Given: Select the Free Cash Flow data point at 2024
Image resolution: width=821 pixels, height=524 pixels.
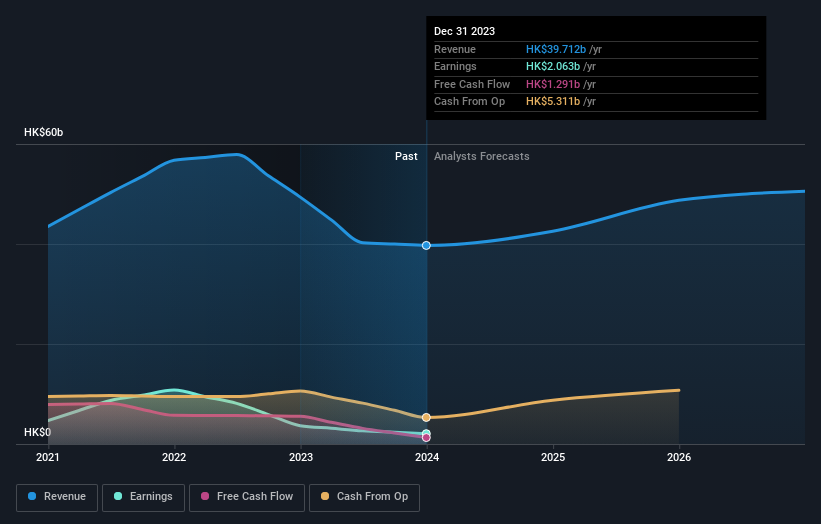Looking at the screenshot, I should (x=426, y=438).
